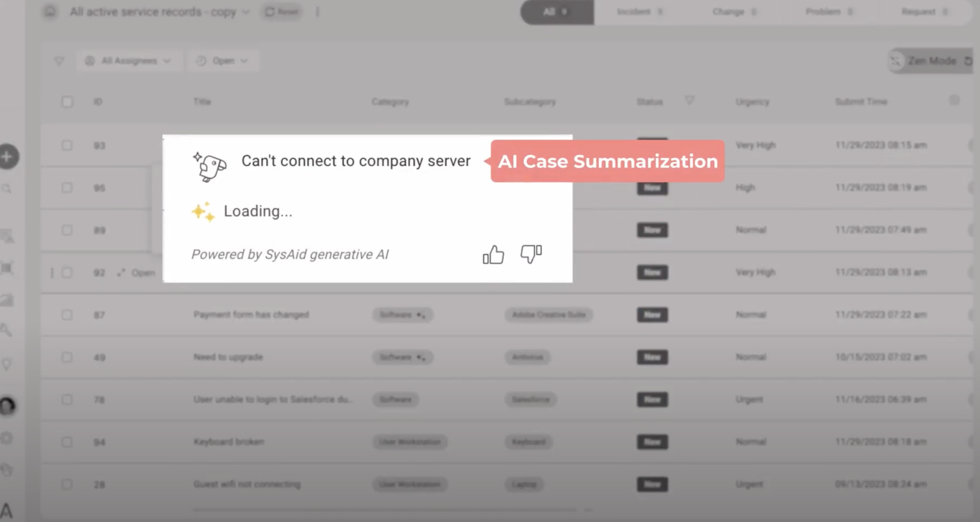Click the thumbs up on the AI summary
The width and height of the screenshot is (980, 522).
tap(493, 255)
